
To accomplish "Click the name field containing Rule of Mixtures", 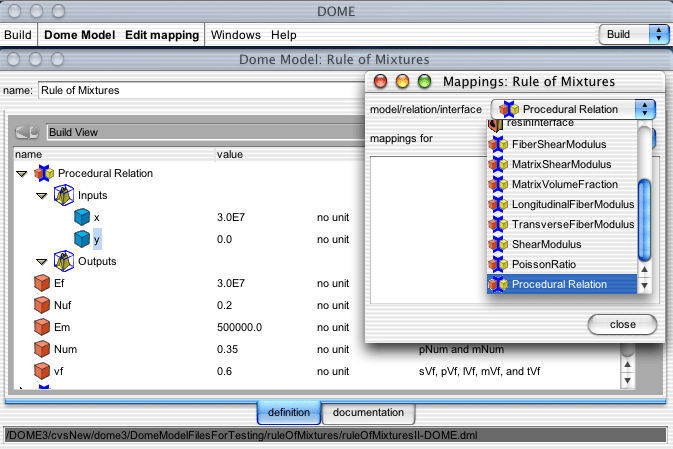I will click(201, 90).
